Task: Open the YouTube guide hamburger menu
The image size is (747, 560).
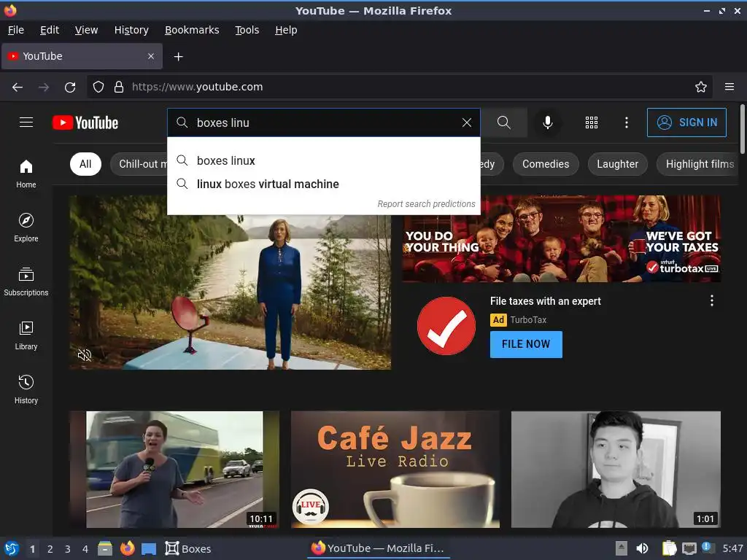Action: coord(26,122)
